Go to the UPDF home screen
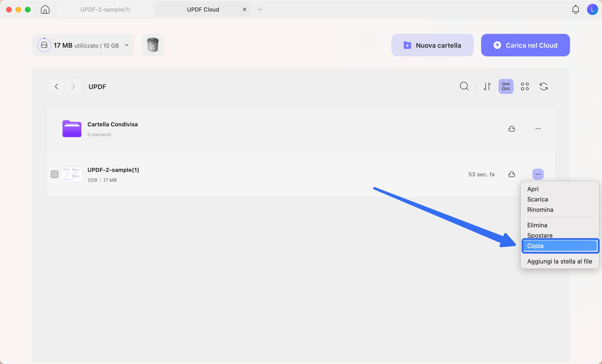 pos(45,10)
